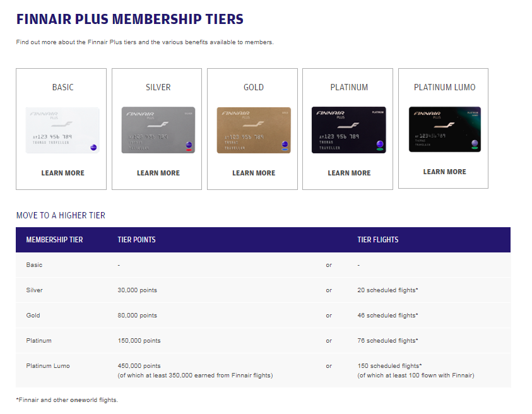This screenshot has height=414, width=532.
Task: Click the 150,000 points cell
Action: tap(139, 341)
